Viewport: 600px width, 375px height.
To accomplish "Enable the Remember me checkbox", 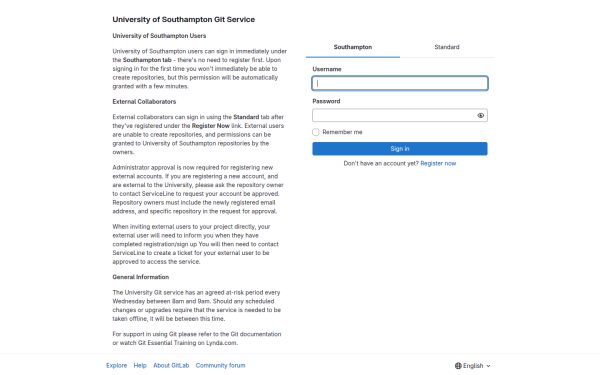I will click(x=316, y=132).
